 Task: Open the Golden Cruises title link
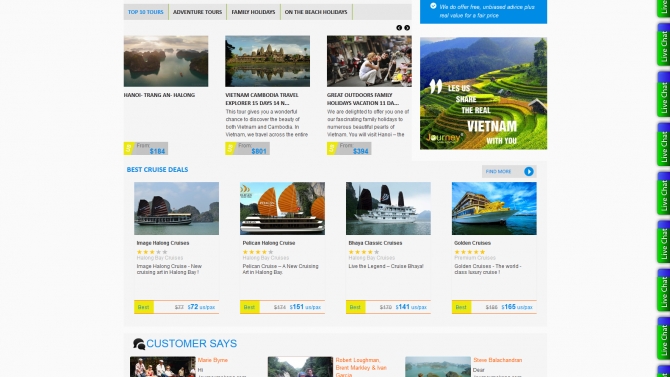[473, 243]
